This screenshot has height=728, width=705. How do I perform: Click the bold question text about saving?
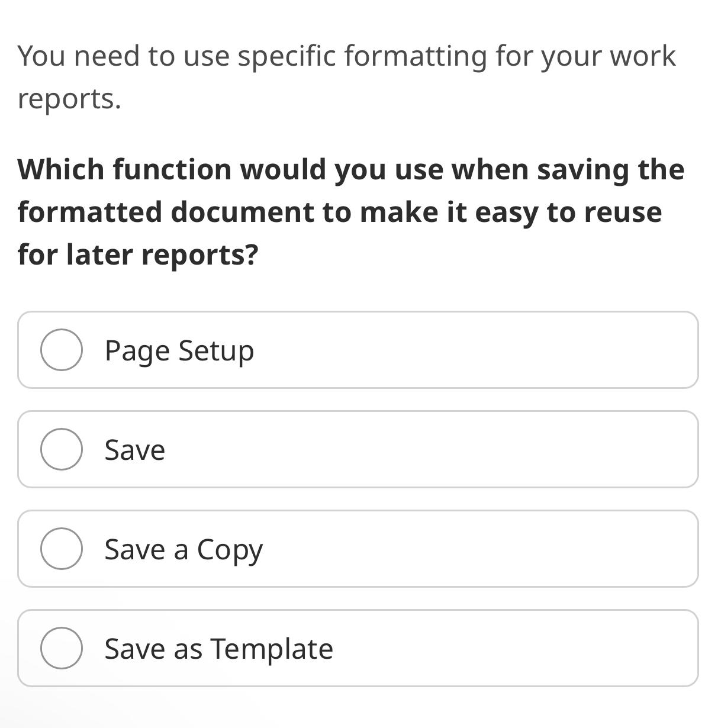coord(351,212)
